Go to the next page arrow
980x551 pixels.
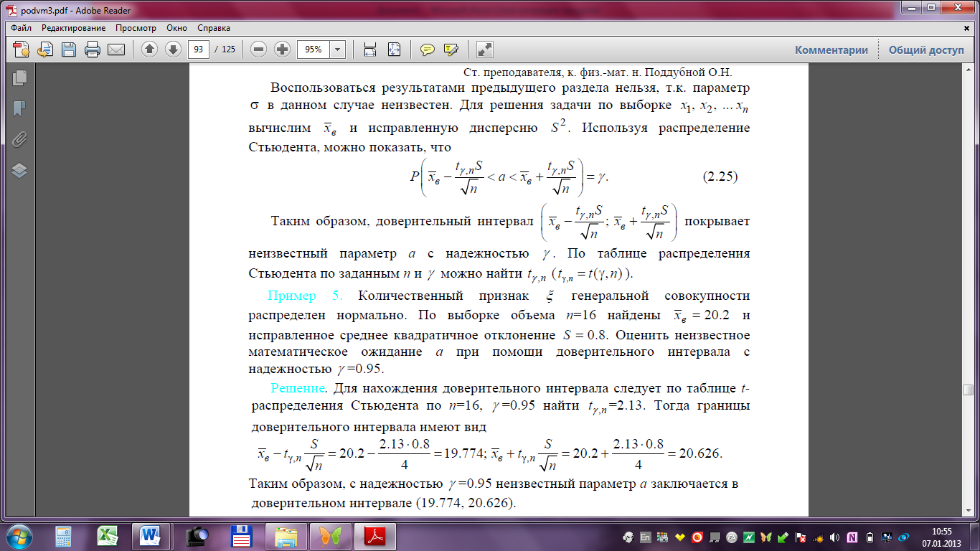coord(172,50)
